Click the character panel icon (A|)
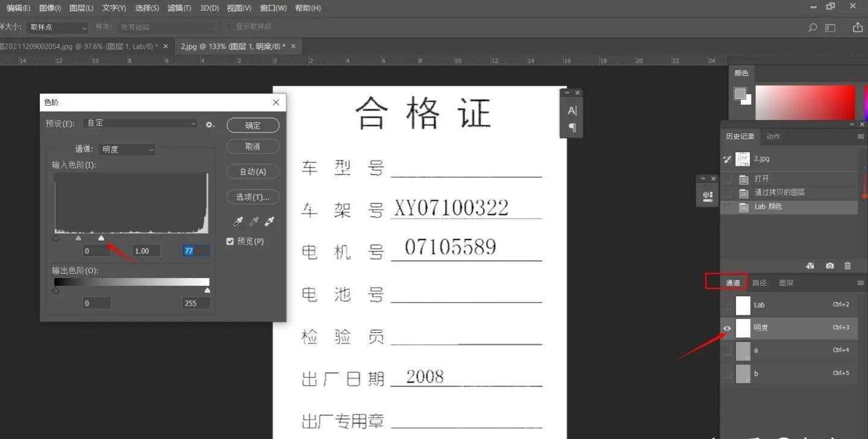 (x=572, y=111)
